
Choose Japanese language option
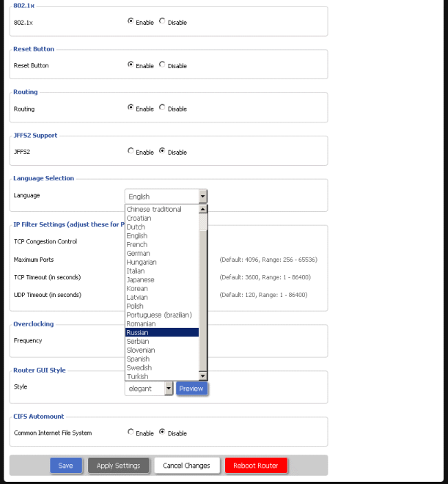coord(162,279)
